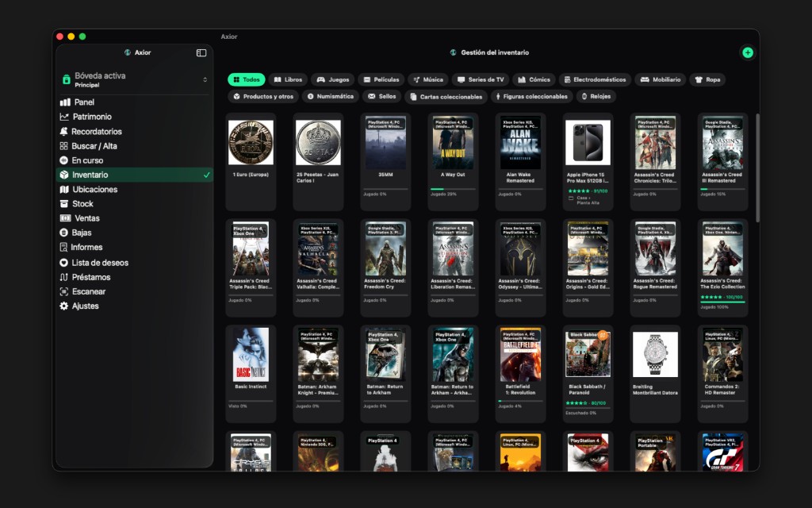Open Escanear scanner section
This screenshot has height=508, width=812.
(135, 291)
